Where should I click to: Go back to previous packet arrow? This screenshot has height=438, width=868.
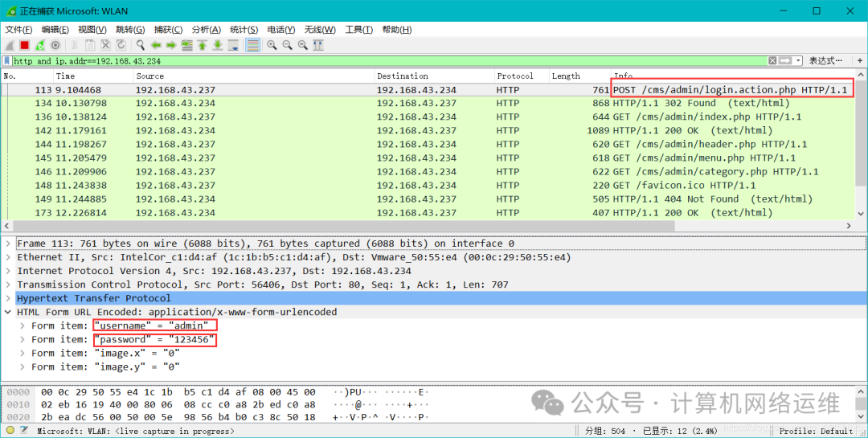coord(156,46)
